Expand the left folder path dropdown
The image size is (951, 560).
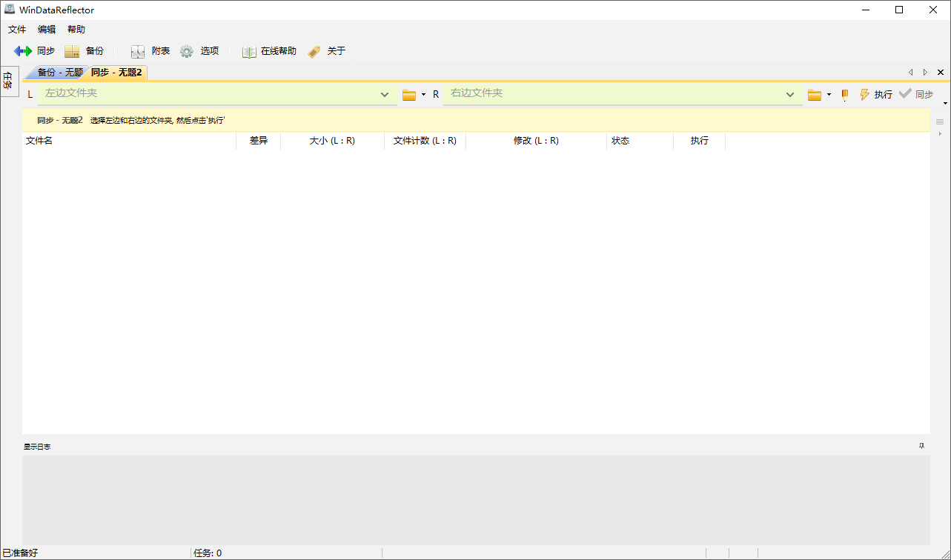pos(385,95)
